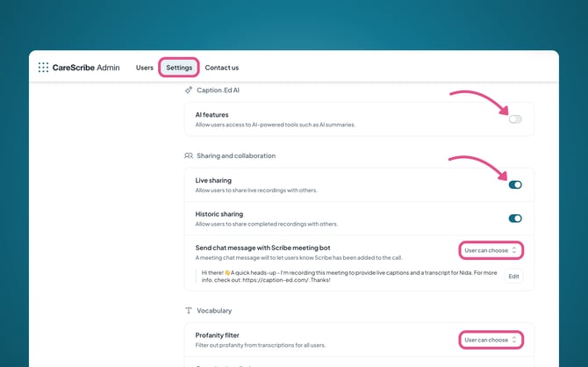
Task: Turn off the Live sharing toggle
Action: [515, 184]
